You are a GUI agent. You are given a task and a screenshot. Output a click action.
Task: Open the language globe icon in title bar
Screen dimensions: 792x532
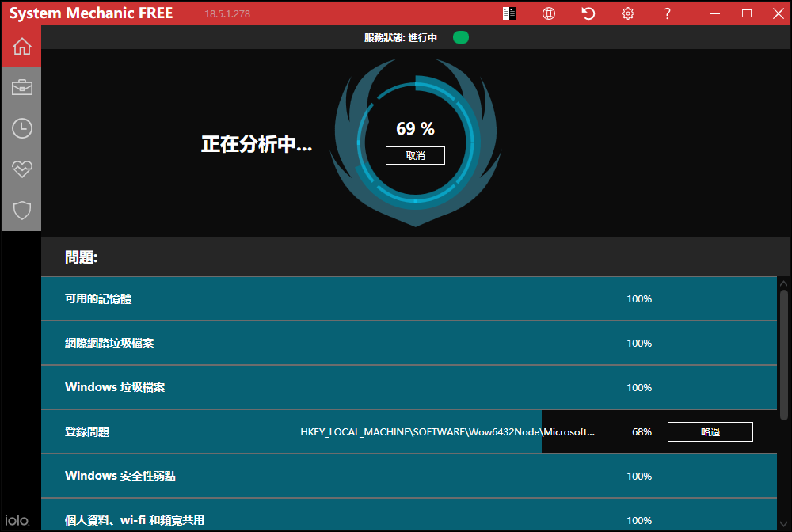(x=549, y=13)
